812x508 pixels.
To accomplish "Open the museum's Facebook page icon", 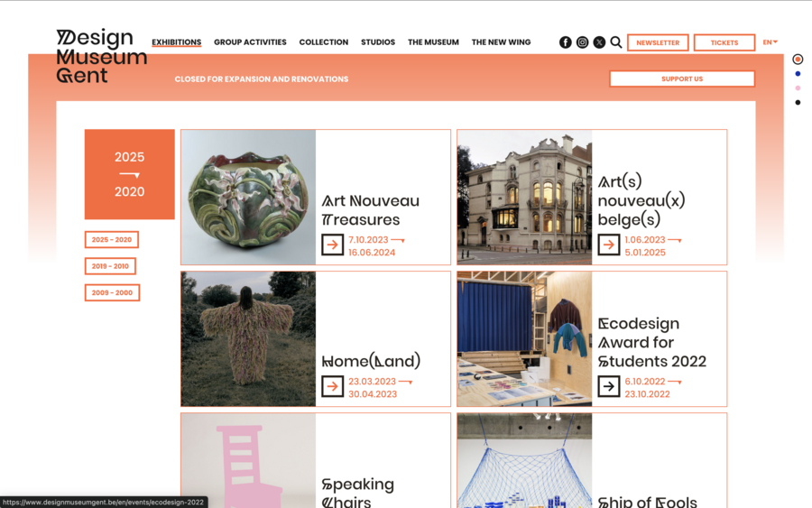I will pyautogui.click(x=565, y=42).
